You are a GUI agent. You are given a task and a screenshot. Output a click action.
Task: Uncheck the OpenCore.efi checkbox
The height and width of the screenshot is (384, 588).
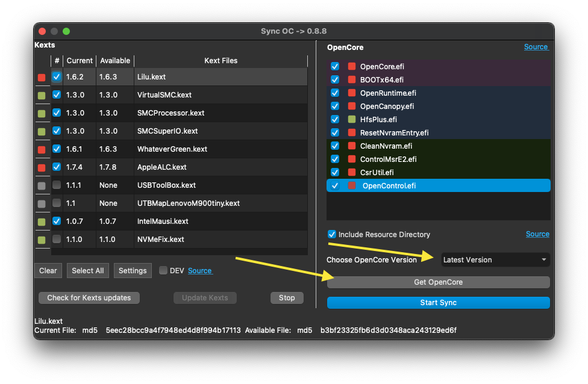335,66
